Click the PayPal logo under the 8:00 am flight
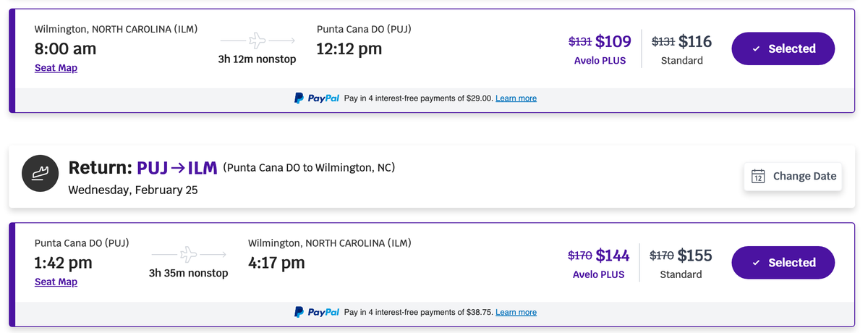Screen dimensions: 868x333 [317, 98]
